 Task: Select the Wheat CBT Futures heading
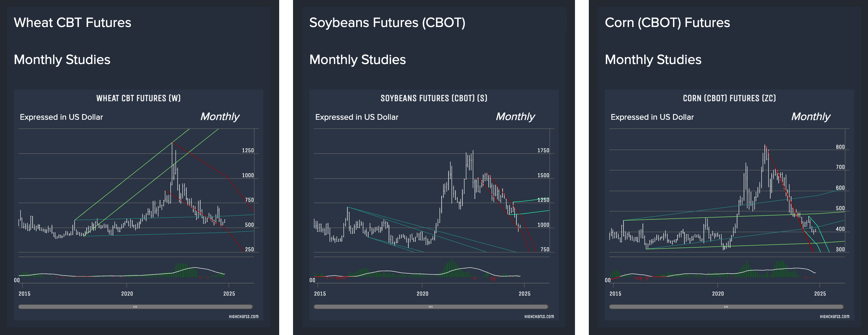[x=72, y=22]
